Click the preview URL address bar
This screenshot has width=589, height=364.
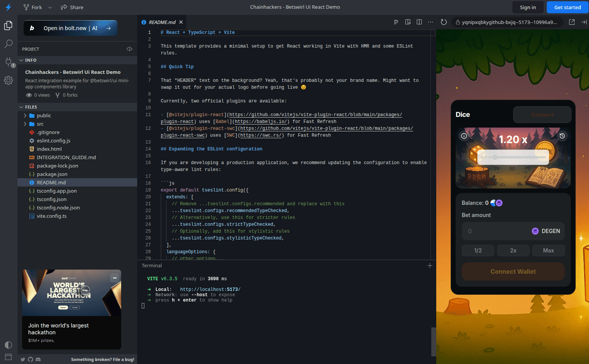(x=507, y=22)
